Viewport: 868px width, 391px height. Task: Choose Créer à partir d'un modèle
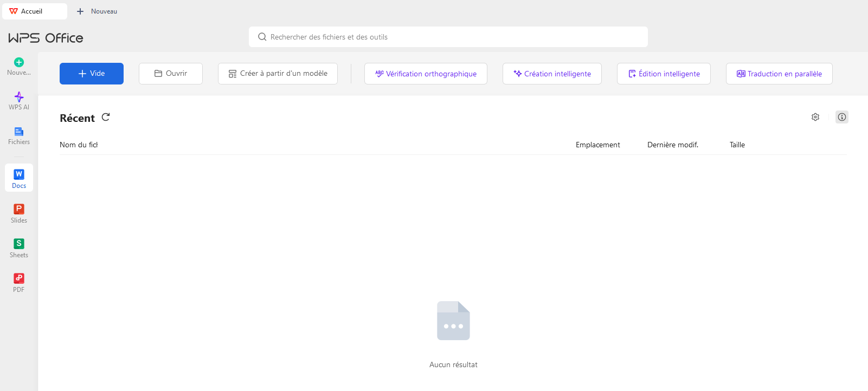click(278, 74)
